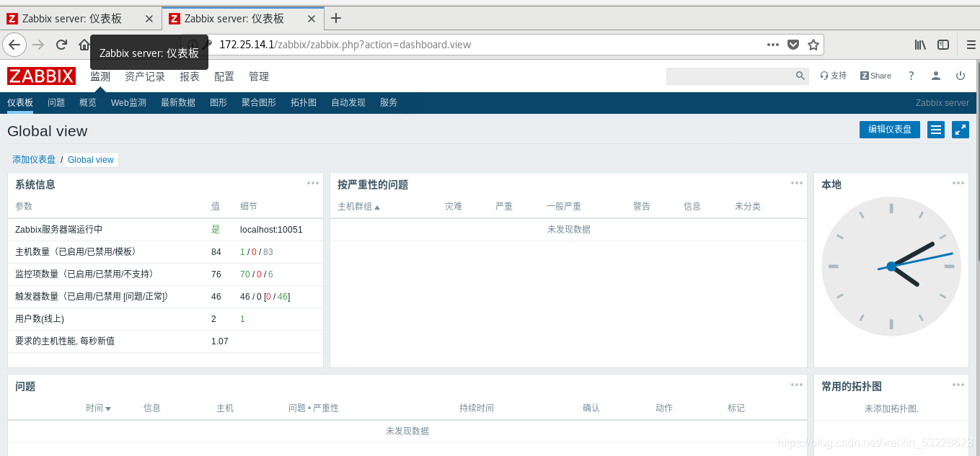Open the 监测 main menu

click(x=100, y=76)
